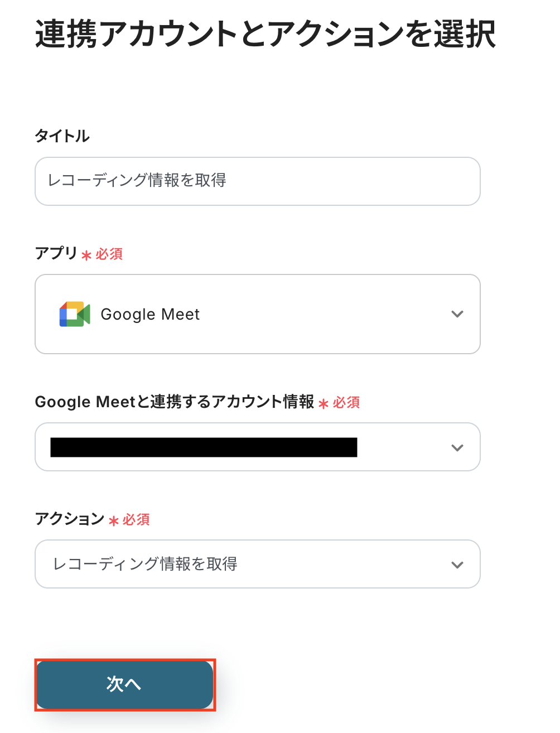Click the 必須 marker beside アクション

coord(136,520)
